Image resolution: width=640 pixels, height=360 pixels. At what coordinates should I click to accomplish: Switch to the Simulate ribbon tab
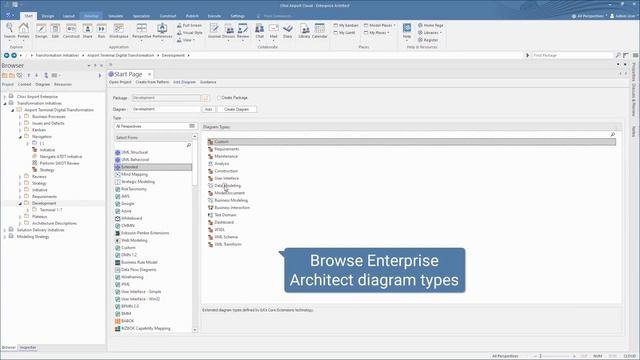(116, 16)
